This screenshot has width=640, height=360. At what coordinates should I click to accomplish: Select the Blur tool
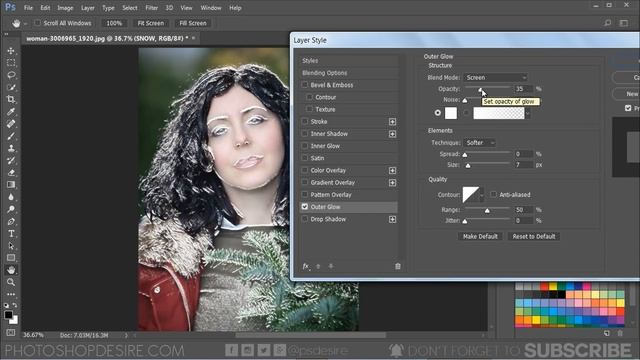pos(11,197)
